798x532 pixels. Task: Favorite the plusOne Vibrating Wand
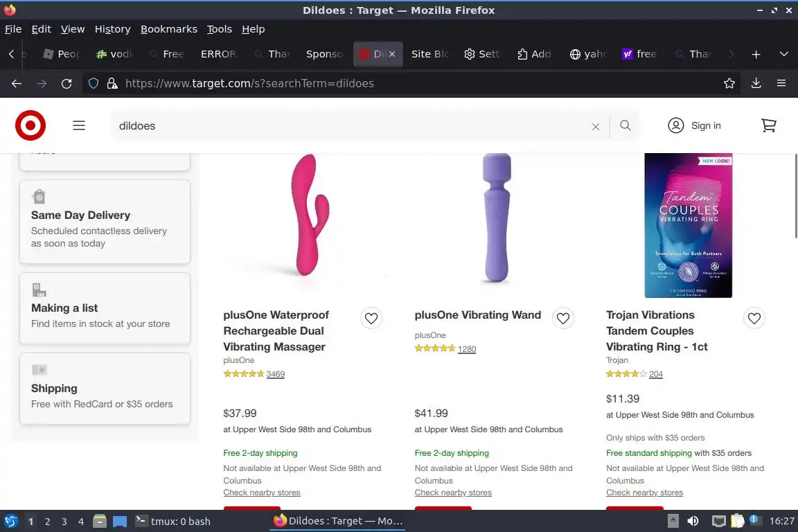tap(563, 318)
